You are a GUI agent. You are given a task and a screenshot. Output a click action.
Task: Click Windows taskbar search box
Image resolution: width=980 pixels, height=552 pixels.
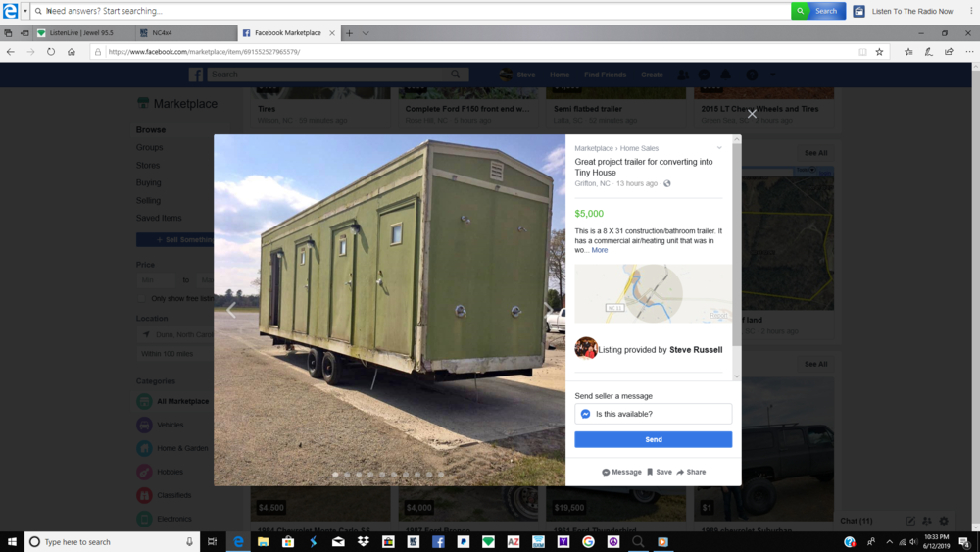tap(113, 542)
